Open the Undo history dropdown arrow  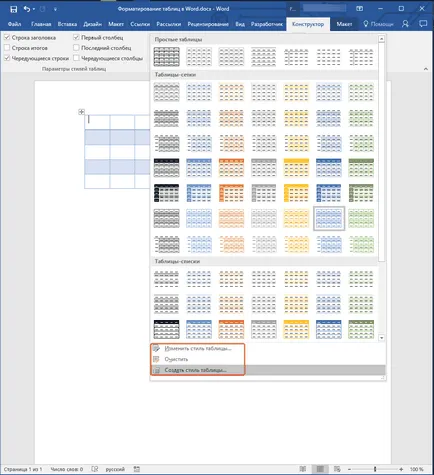click(x=34, y=9)
